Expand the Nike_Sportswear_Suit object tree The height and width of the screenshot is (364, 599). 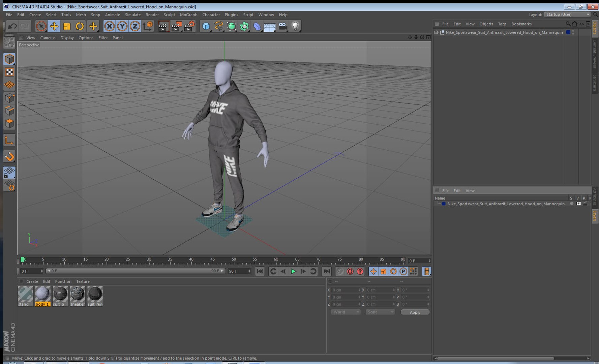click(x=436, y=32)
